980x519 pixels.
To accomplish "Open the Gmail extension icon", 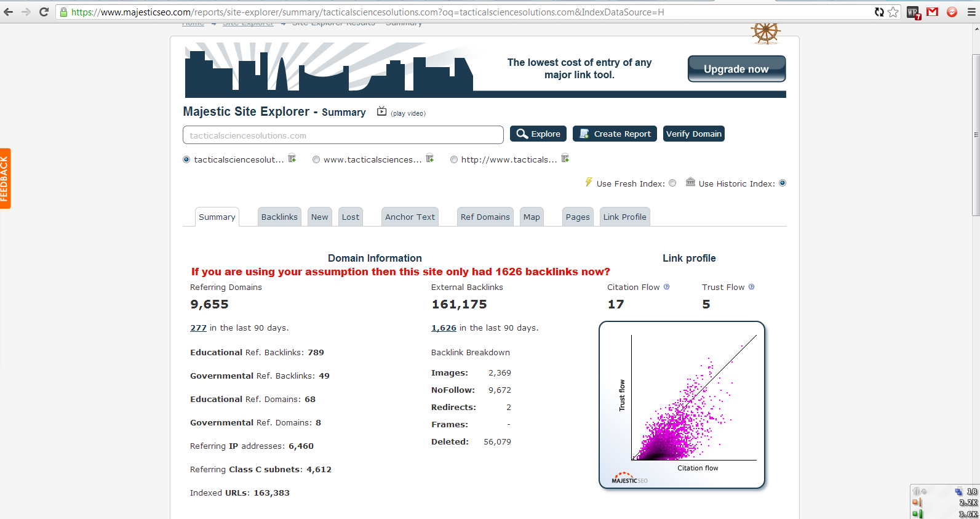I will click(933, 12).
